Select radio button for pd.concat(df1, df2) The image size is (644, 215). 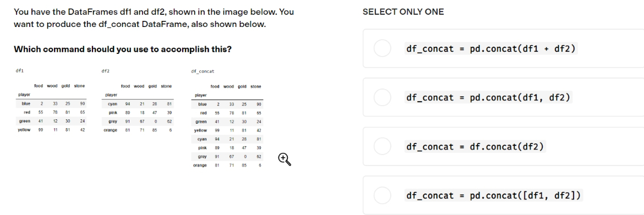point(382,97)
